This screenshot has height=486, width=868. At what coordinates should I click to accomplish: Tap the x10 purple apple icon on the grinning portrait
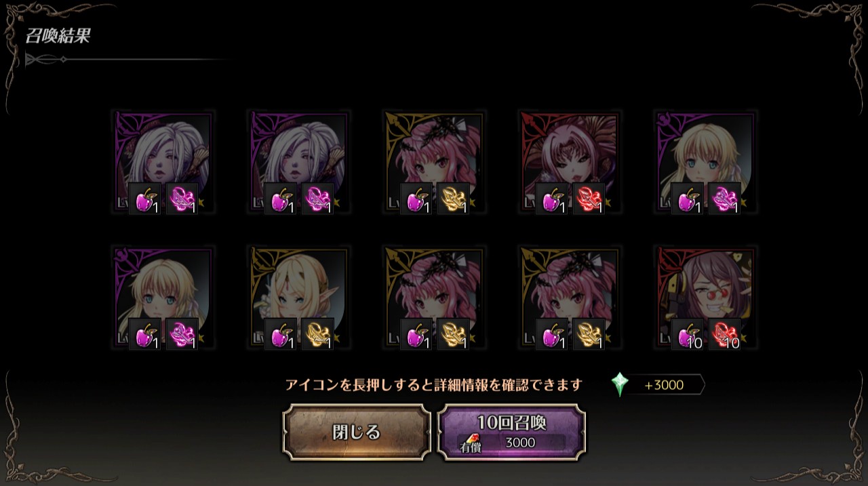(x=688, y=335)
